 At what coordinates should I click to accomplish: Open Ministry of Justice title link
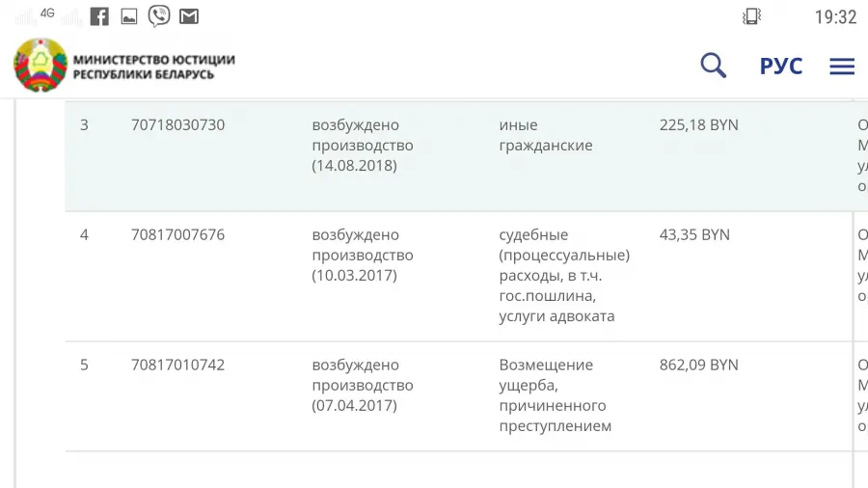point(154,67)
